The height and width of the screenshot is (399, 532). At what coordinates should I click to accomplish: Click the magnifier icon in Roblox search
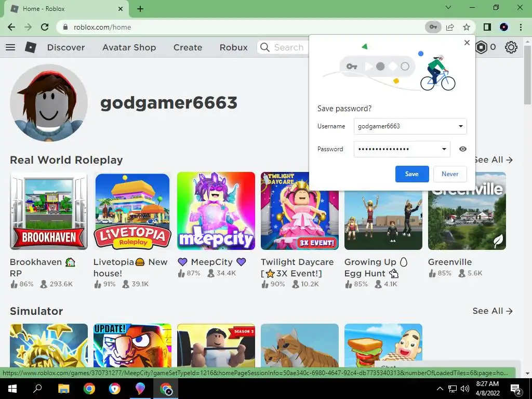[264, 47]
